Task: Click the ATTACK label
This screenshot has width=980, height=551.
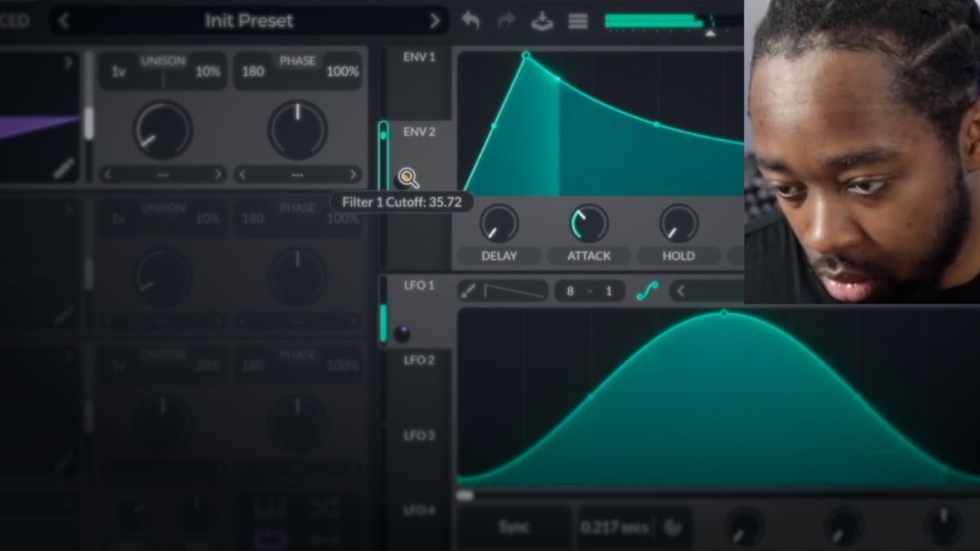Action: click(589, 256)
